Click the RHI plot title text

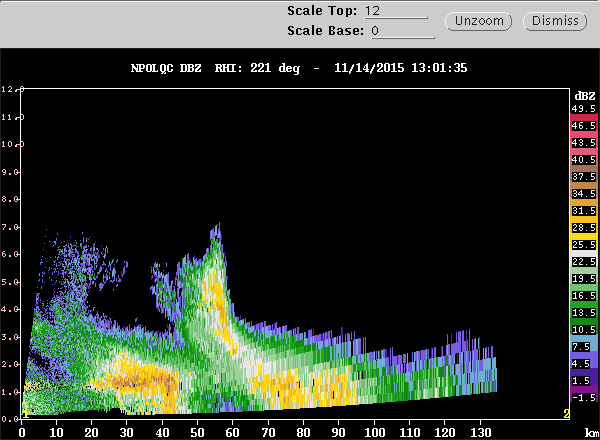(299, 68)
